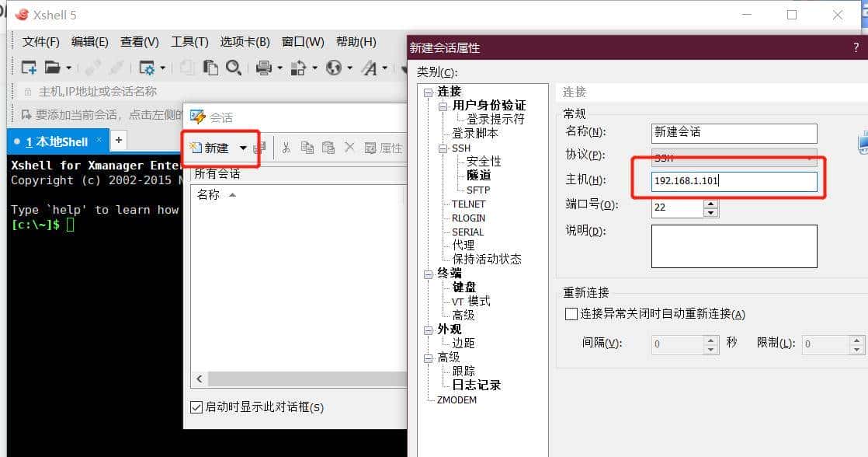Image resolution: width=868 pixels, height=457 pixels.
Task: Close the 本地Shell tab with its x
Action: [x=99, y=140]
